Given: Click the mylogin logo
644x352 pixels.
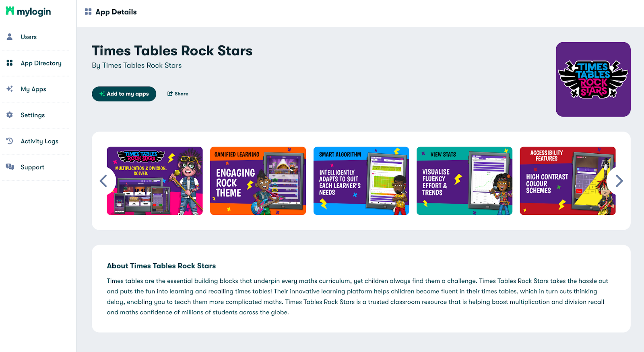Looking at the screenshot, I should tap(28, 11).
